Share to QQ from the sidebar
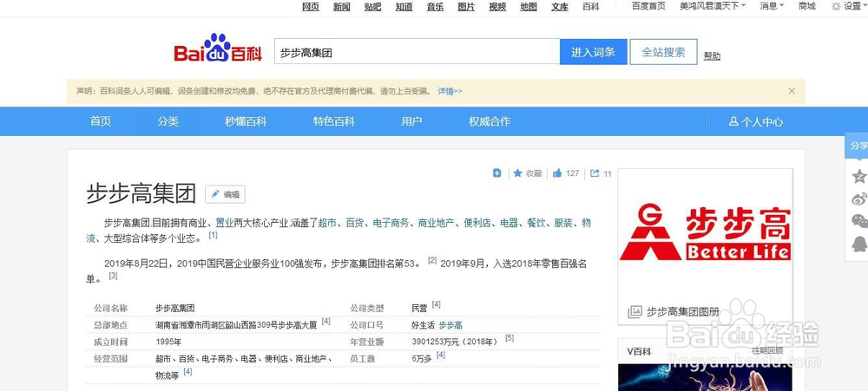Image resolution: width=868 pixels, height=391 pixels. (859, 244)
